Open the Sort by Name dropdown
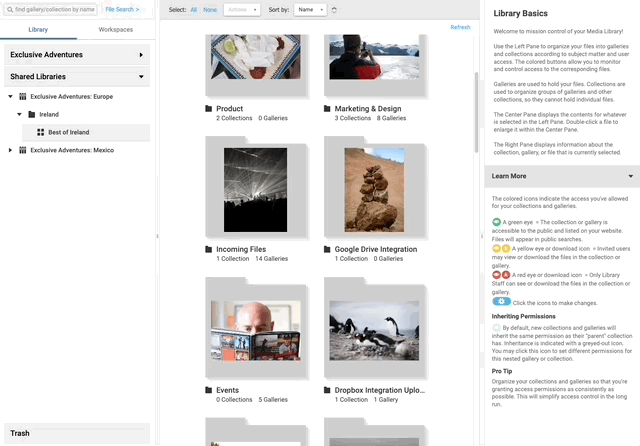640x446 pixels. (309, 10)
